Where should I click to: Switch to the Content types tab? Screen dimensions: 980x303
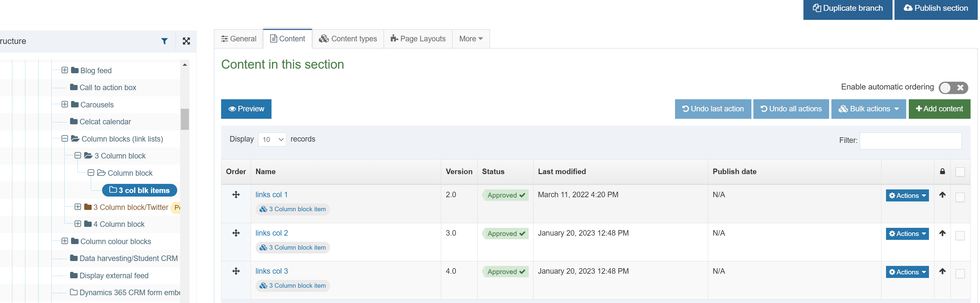(348, 39)
